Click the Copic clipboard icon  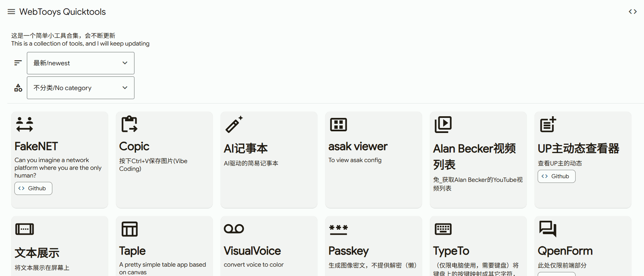pos(129,124)
